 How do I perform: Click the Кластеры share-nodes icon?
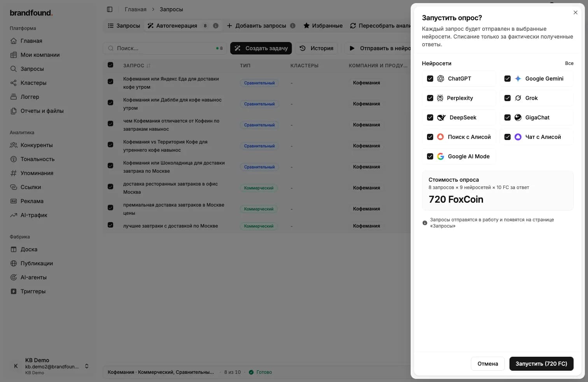pos(14,83)
